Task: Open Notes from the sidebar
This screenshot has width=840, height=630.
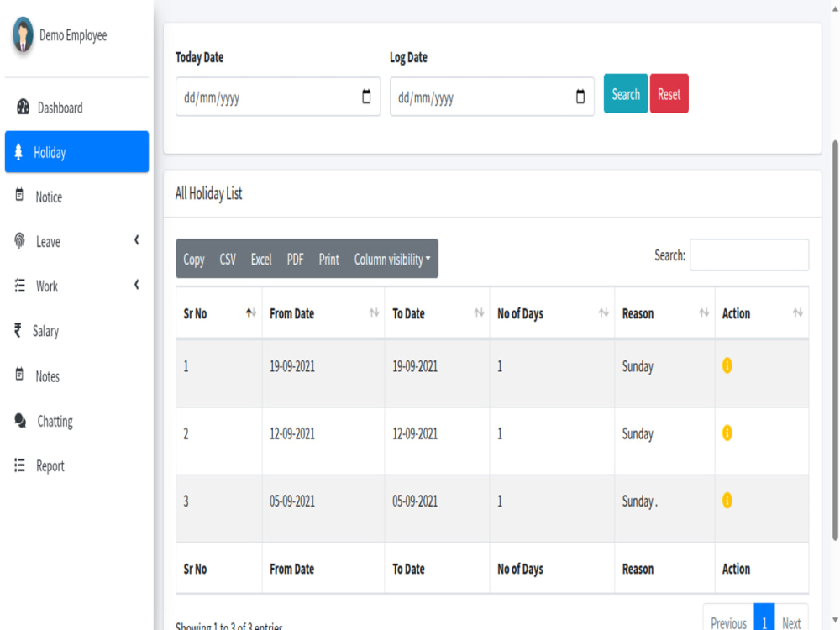Action: tap(76, 376)
